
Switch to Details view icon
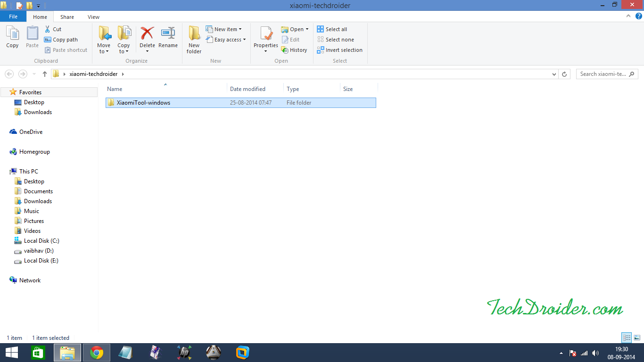coord(627,337)
